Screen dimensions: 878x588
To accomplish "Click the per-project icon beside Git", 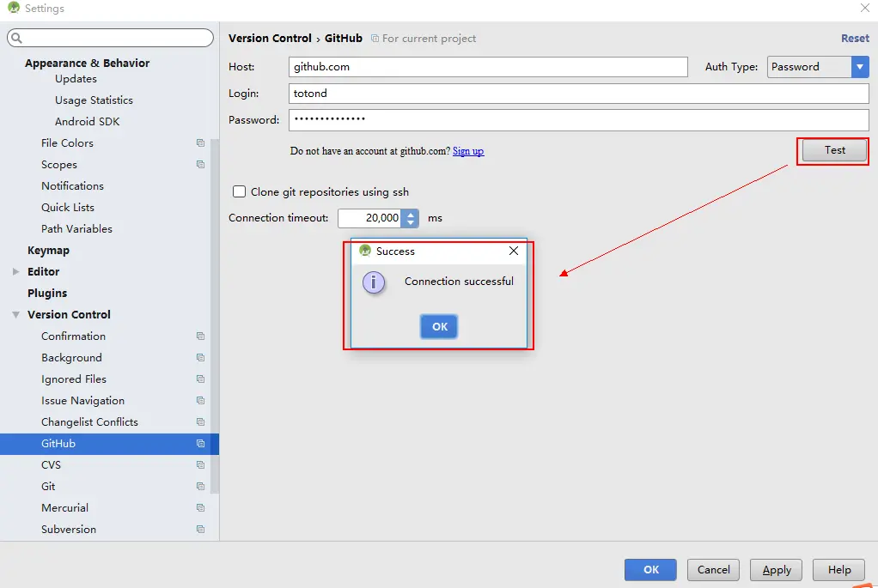I will (x=200, y=486).
